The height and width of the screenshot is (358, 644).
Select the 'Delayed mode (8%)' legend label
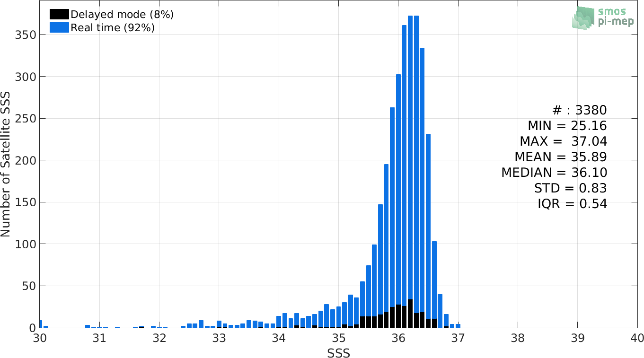(x=122, y=14)
